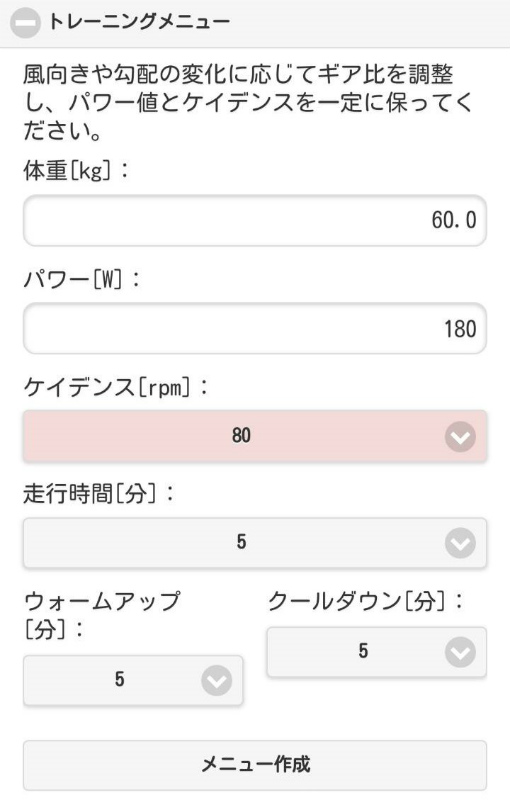510x800 pixels.
Task: Click the chevron icon on the cadence selector
Action: tap(460, 437)
